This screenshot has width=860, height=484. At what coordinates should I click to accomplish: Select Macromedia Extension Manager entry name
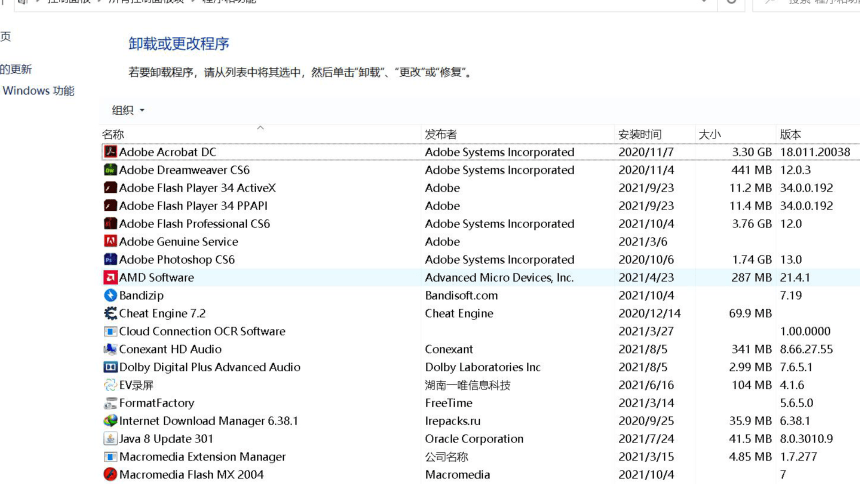click(x=202, y=457)
